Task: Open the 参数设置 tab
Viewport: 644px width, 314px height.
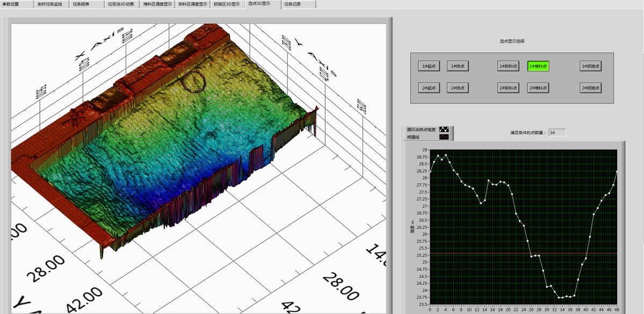Action: pos(17,4)
